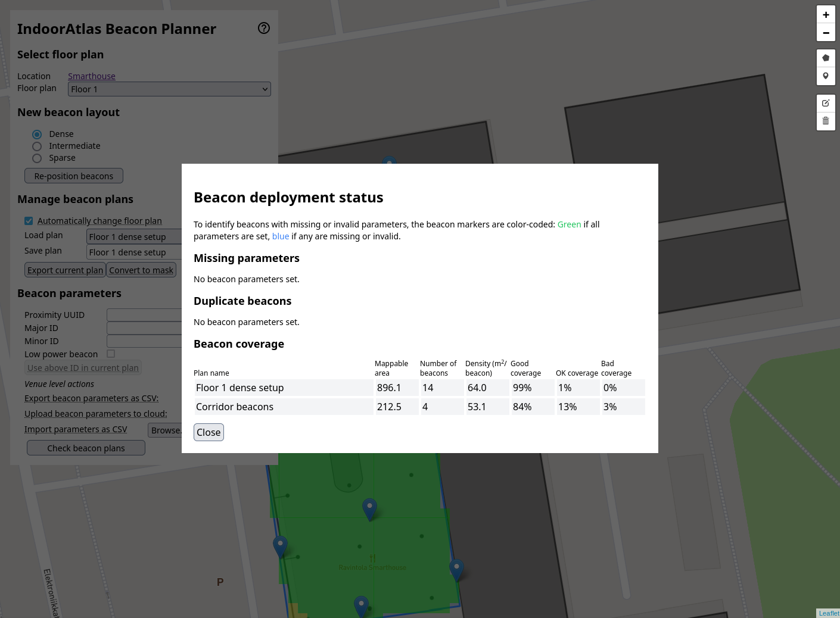Click Upload beacon parameters to cloud link
This screenshot has height=618, width=840.
[x=96, y=414]
